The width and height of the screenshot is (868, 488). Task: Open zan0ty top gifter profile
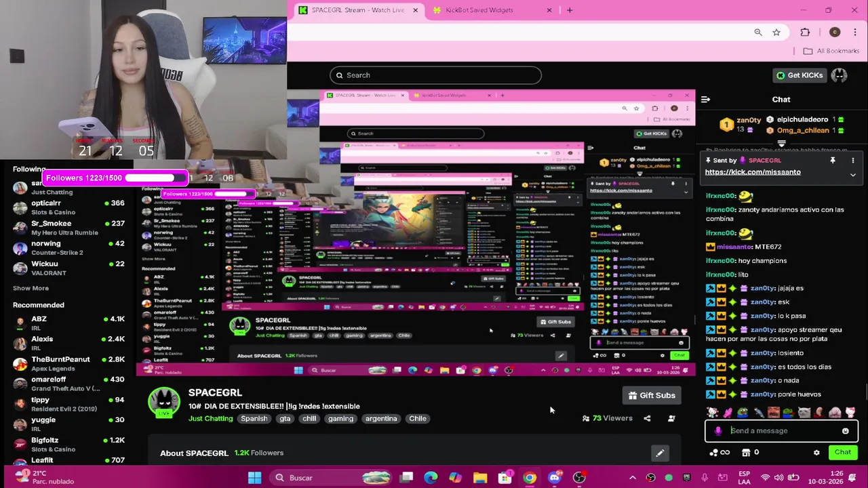click(x=741, y=125)
